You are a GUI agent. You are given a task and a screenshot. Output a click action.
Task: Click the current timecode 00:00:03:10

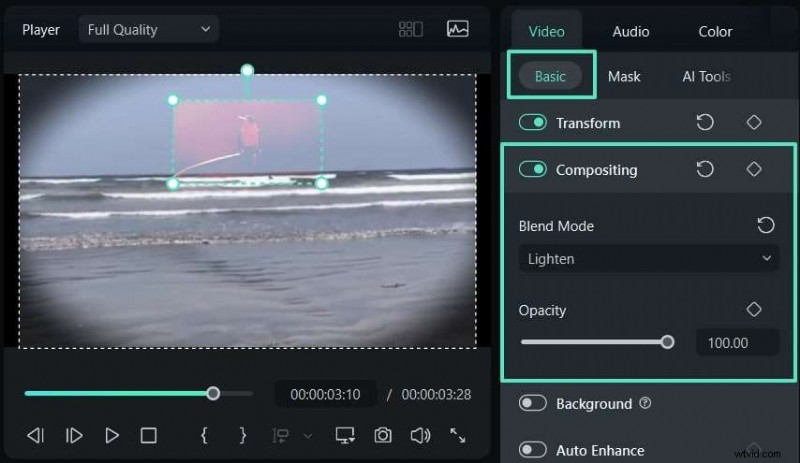coord(325,395)
